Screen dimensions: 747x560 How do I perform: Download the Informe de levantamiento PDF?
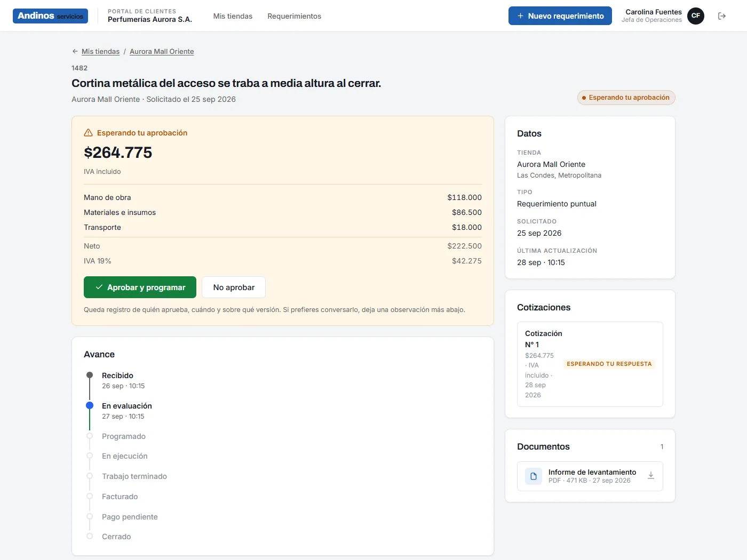(651, 476)
